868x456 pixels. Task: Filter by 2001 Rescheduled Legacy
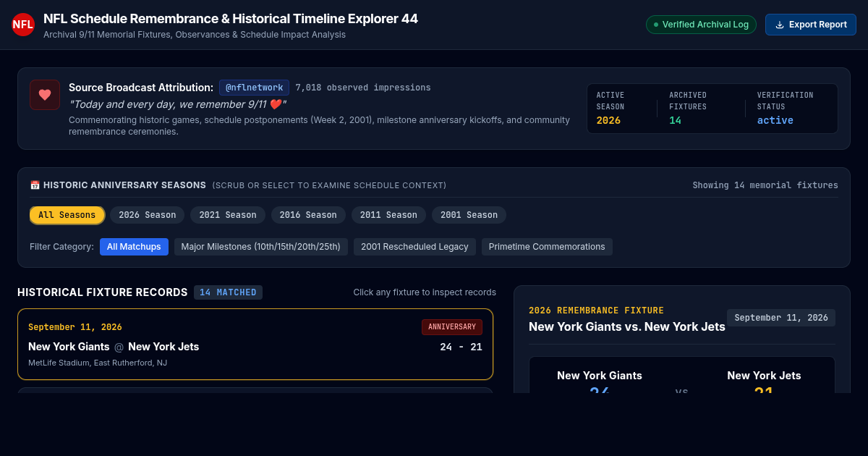pyautogui.click(x=414, y=247)
